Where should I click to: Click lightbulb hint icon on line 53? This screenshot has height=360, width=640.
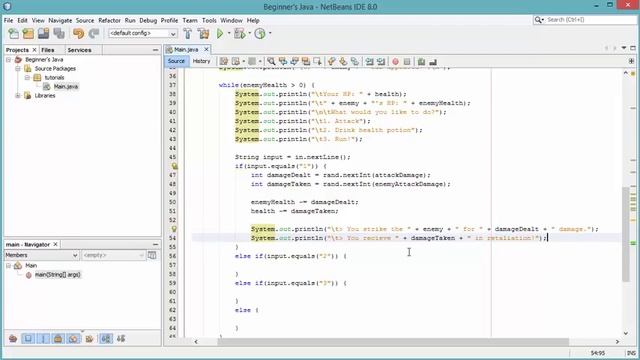coord(174,229)
